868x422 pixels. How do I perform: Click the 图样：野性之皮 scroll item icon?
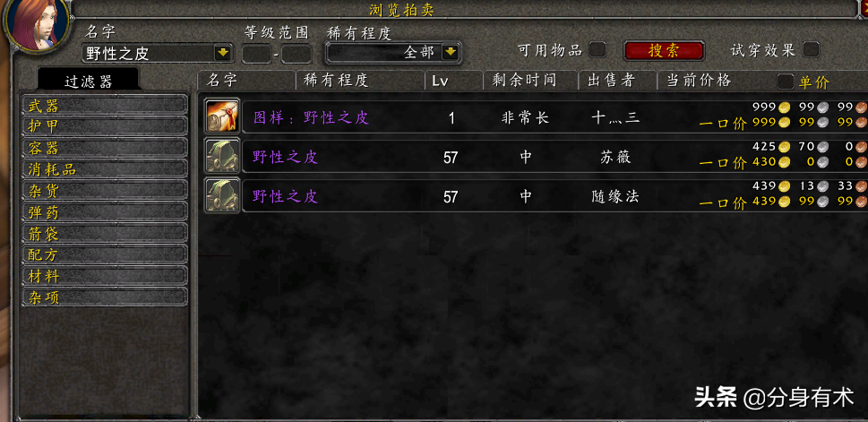coord(222,116)
